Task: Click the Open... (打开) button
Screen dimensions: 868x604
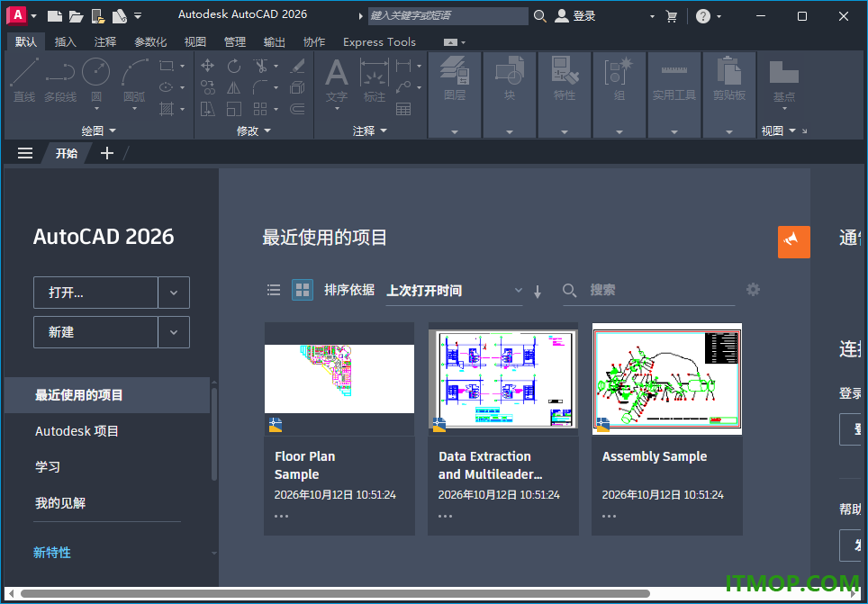Action: click(x=95, y=293)
